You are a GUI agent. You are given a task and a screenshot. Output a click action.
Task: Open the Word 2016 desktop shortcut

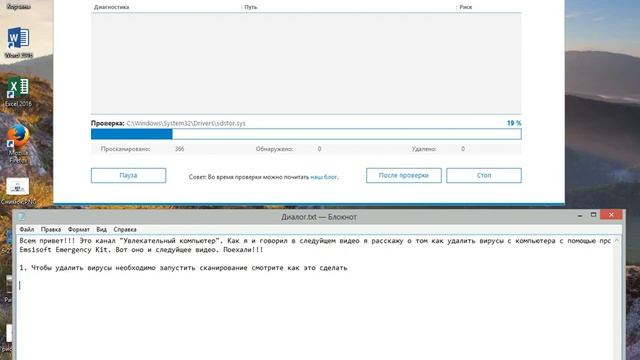(x=18, y=41)
